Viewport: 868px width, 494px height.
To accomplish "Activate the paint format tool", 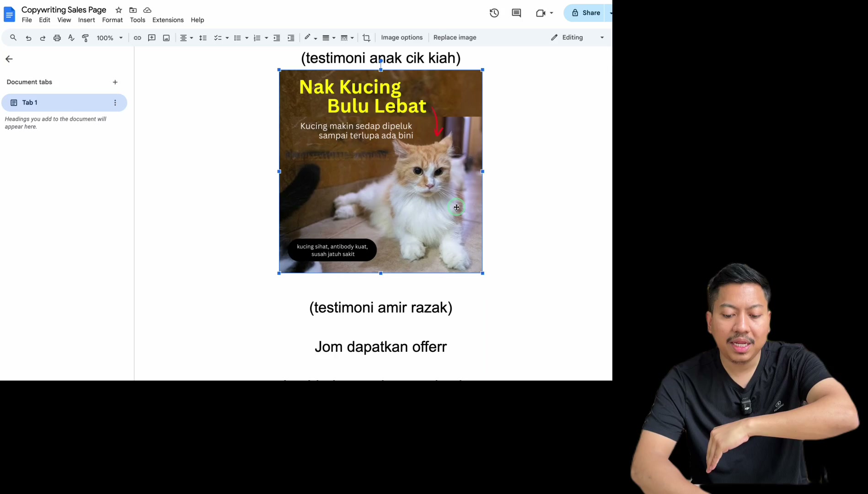I will pos(86,38).
